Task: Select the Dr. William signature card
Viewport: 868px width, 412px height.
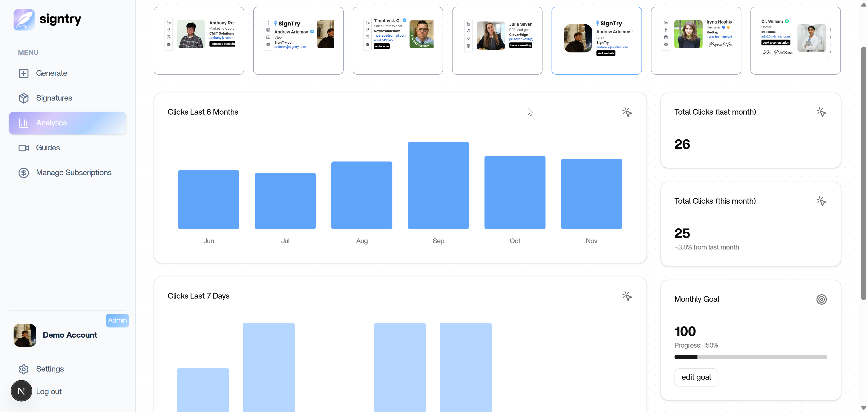Action: [795, 40]
